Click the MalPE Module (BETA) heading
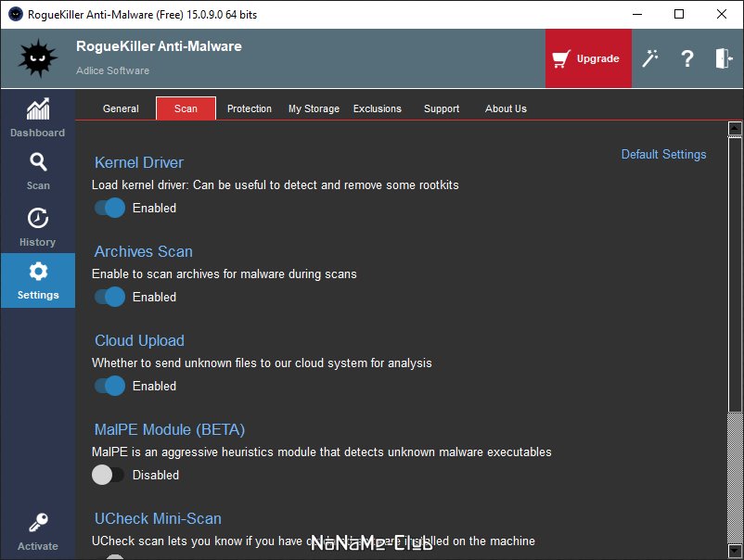The image size is (744, 560). tap(170, 429)
